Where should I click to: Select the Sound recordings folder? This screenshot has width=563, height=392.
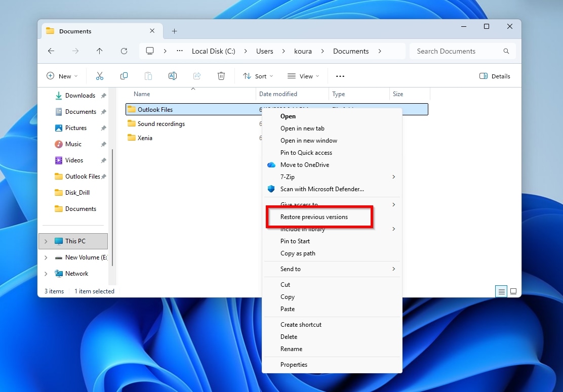(x=161, y=124)
